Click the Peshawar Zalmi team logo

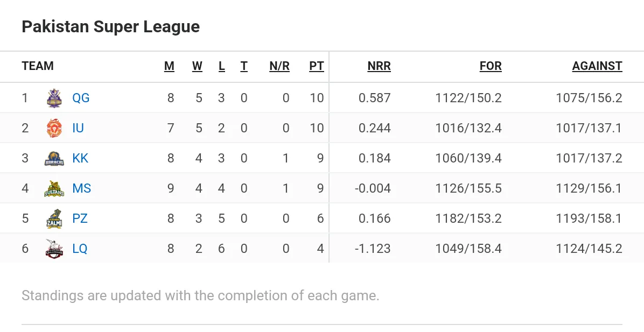point(54,218)
